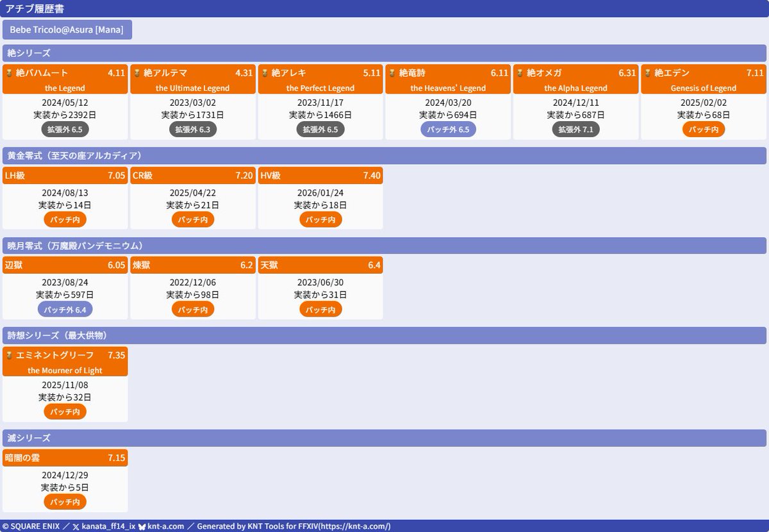Open the knt-a.com footer link
769x532 pixels.
[166, 526]
